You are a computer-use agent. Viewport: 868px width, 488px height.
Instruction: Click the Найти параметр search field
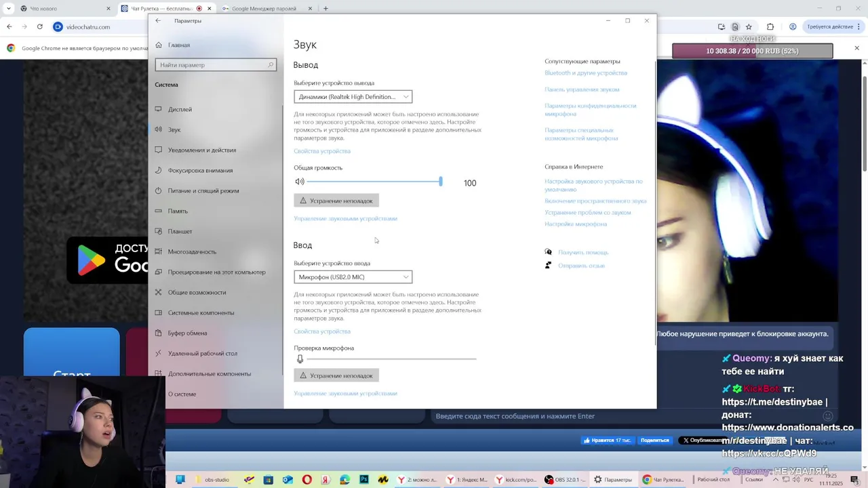coord(216,65)
